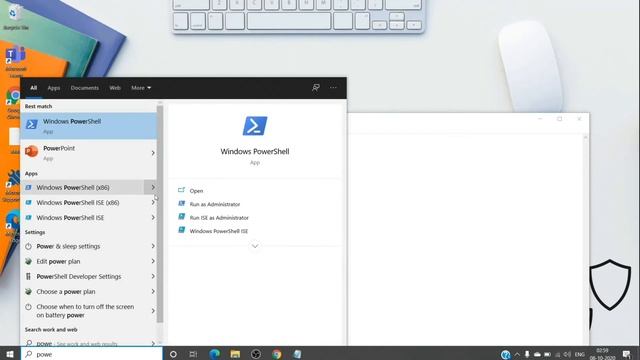
Task: Open Task View on taskbar
Action: (x=193, y=354)
